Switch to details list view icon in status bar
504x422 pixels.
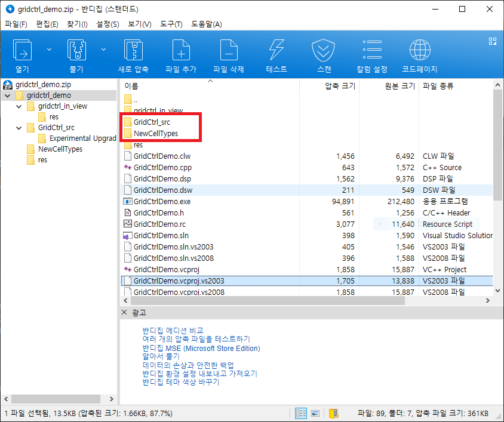pyautogui.click(x=301, y=413)
